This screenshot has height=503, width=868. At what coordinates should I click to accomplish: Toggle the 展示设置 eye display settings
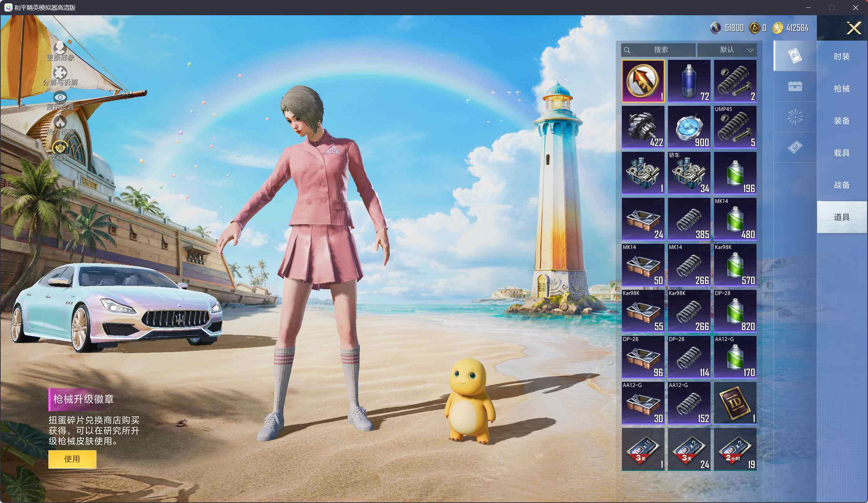click(60, 101)
